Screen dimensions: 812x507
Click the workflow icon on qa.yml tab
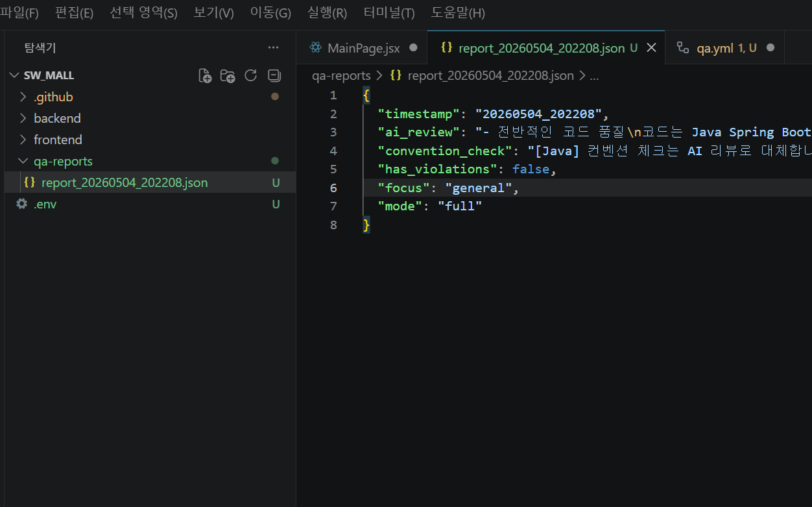coord(682,47)
